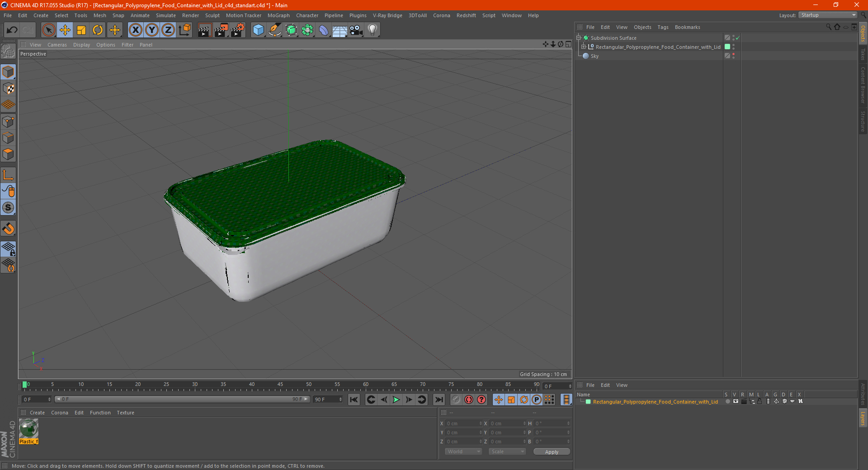Collapse the Subdivision Surface tree node

click(x=579, y=38)
